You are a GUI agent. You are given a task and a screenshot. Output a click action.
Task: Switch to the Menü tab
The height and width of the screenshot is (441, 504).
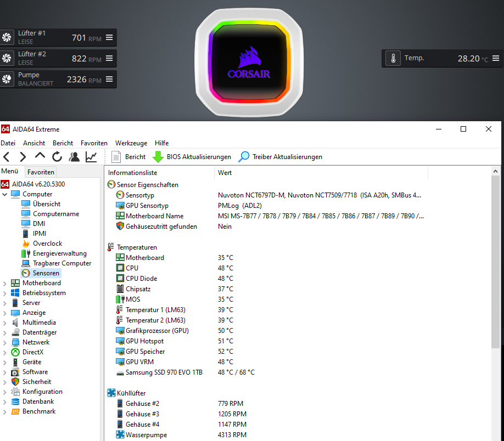tap(10, 171)
